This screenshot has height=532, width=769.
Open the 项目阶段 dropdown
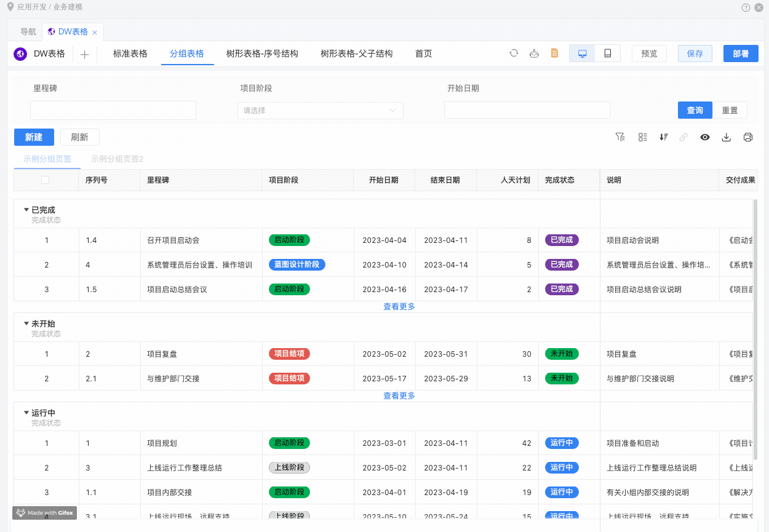pyautogui.click(x=320, y=111)
